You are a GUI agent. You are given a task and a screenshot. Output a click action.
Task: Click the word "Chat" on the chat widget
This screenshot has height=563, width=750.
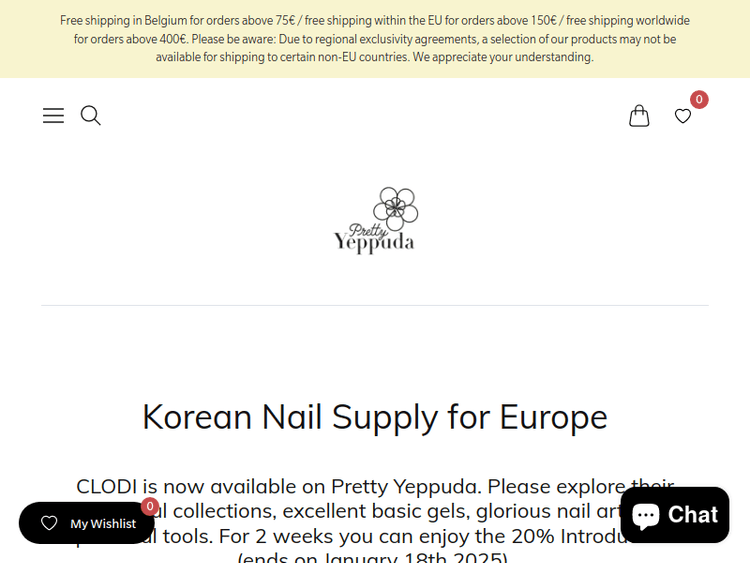click(693, 515)
